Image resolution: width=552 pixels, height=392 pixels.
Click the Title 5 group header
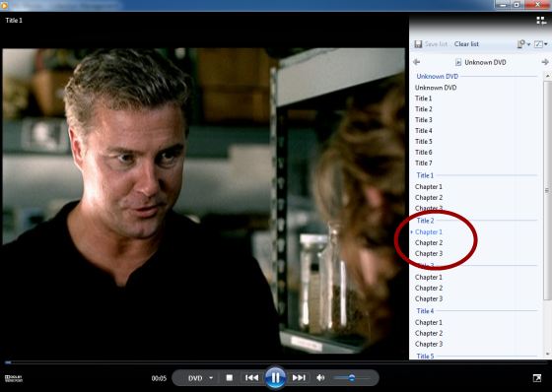click(425, 357)
